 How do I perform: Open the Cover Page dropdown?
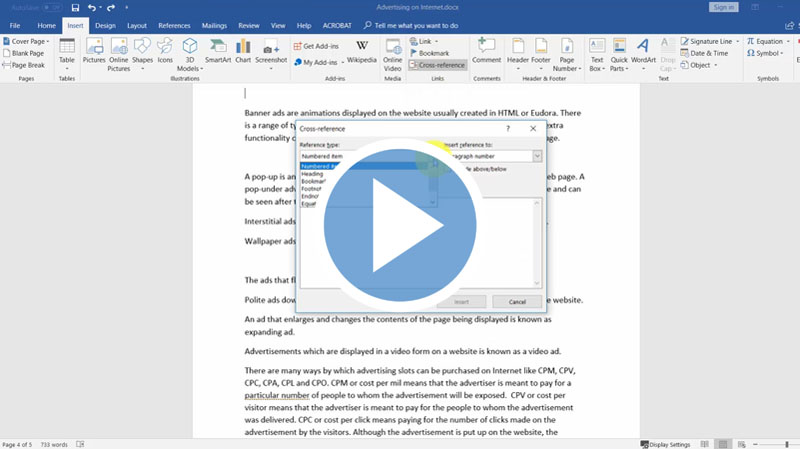(x=28, y=41)
